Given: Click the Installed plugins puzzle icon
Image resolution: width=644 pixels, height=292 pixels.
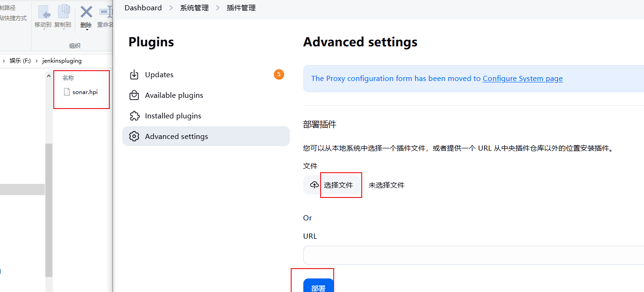Looking at the screenshot, I should [x=135, y=116].
